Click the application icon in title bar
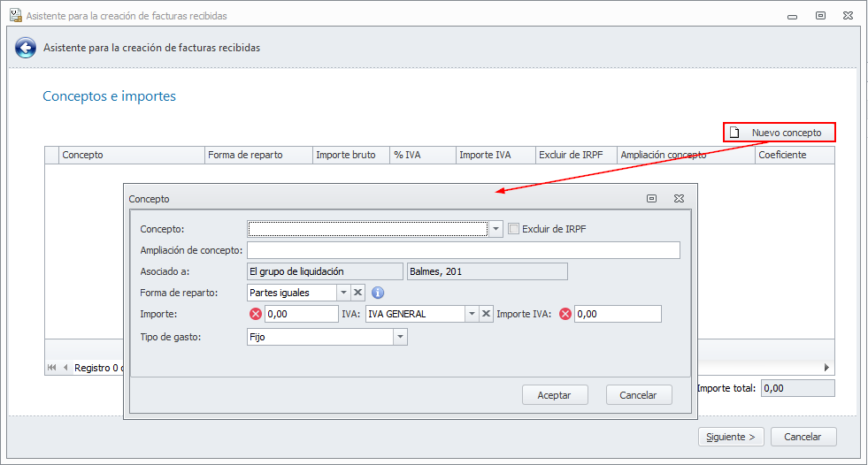This screenshot has height=465, width=868. pyautogui.click(x=16, y=16)
